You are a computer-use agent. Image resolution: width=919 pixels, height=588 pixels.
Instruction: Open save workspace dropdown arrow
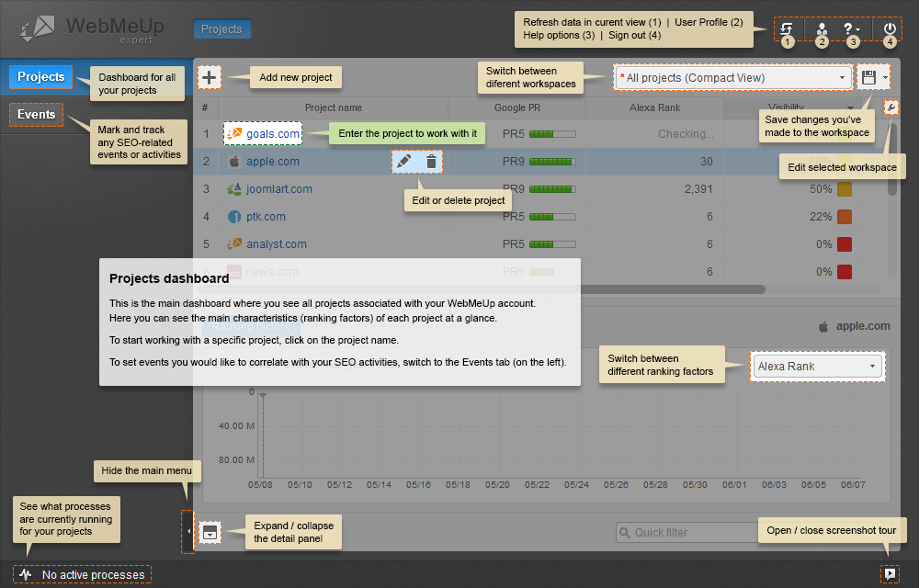pos(885,77)
